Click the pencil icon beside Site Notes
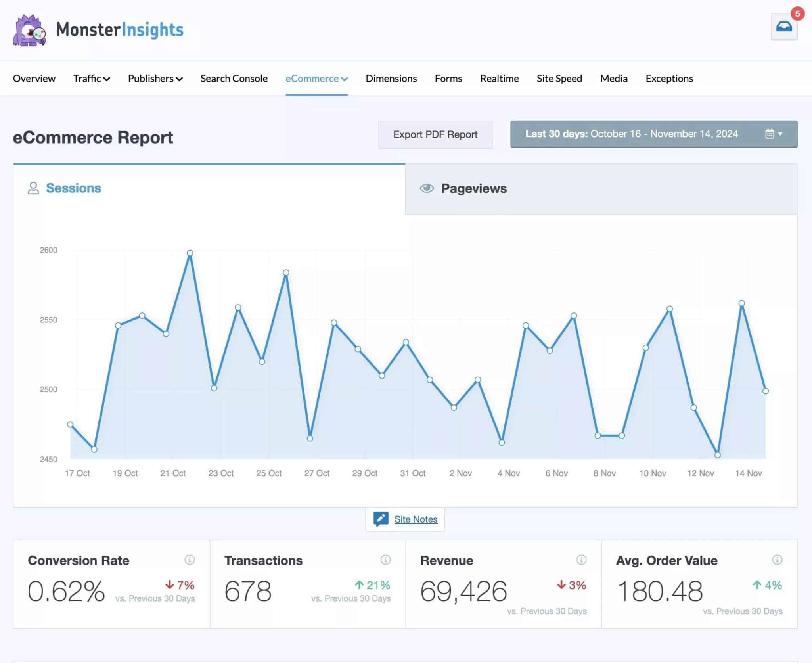Image resolution: width=812 pixels, height=663 pixels. click(381, 518)
